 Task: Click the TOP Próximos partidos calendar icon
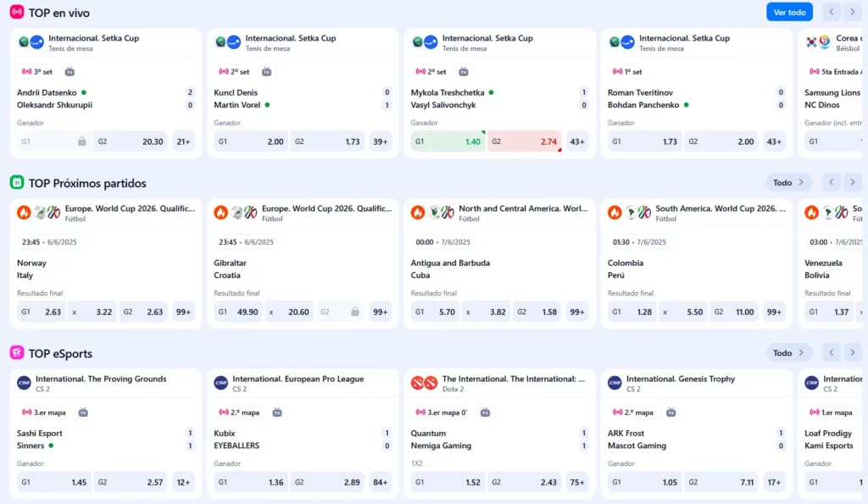17,182
